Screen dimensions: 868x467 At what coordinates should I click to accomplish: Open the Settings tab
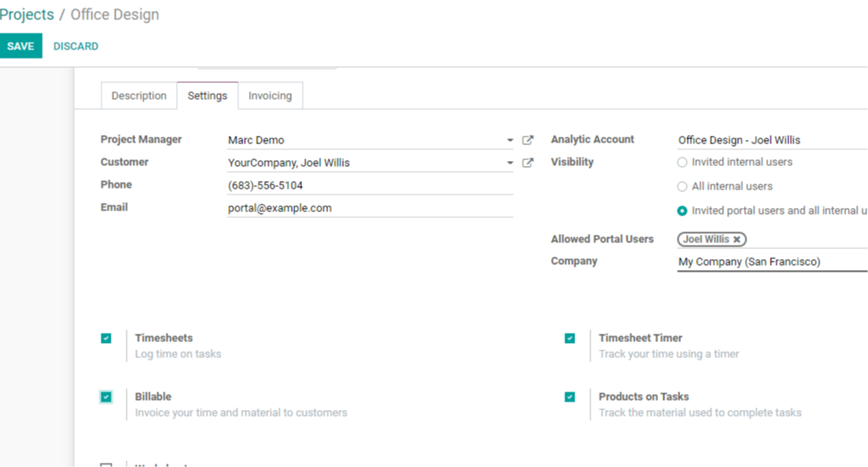click(208, 96)
